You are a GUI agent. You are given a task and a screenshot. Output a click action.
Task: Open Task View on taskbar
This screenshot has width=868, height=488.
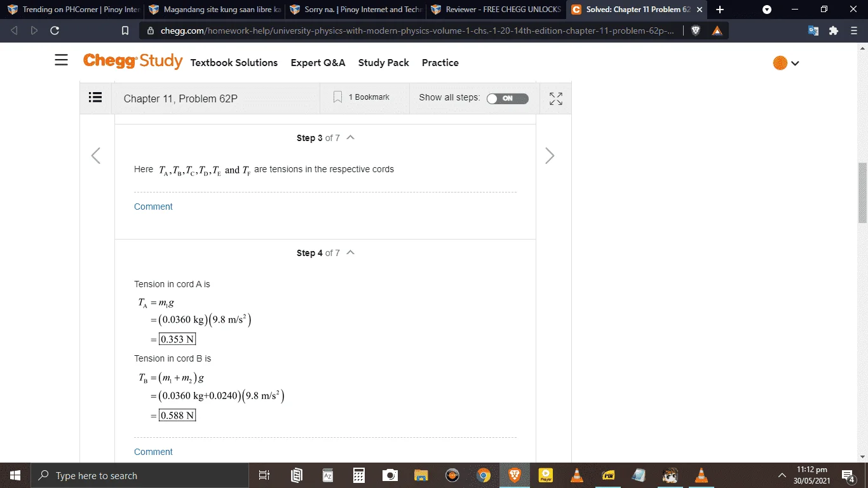(264, 475)
